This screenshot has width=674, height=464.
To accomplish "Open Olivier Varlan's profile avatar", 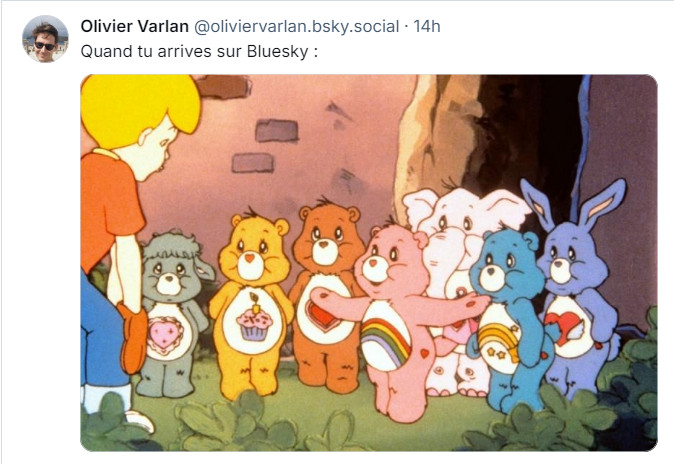I will [45, 39].
